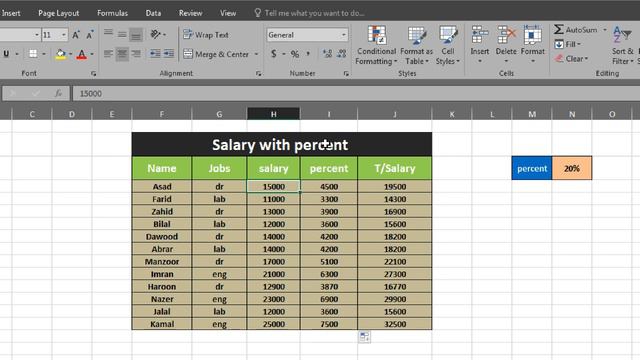Apply borders with the borders icon
The image size is (640, 360).
click(x=33, y=54)
